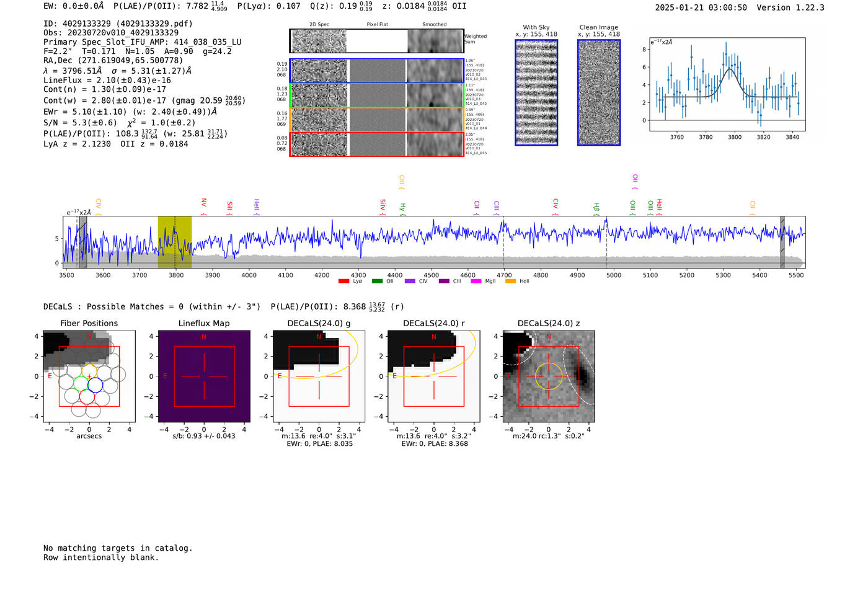
Task: Open the Clean Image cutout
Action: 599,92
